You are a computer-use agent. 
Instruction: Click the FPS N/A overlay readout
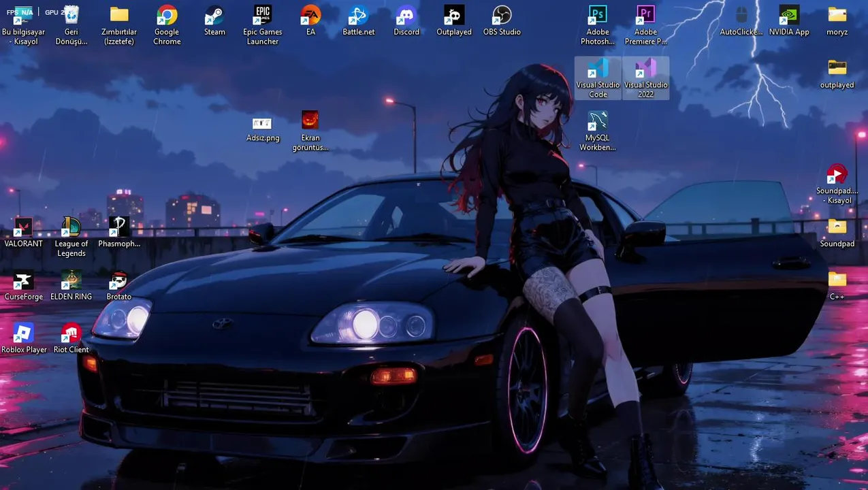tap(20, 12)
